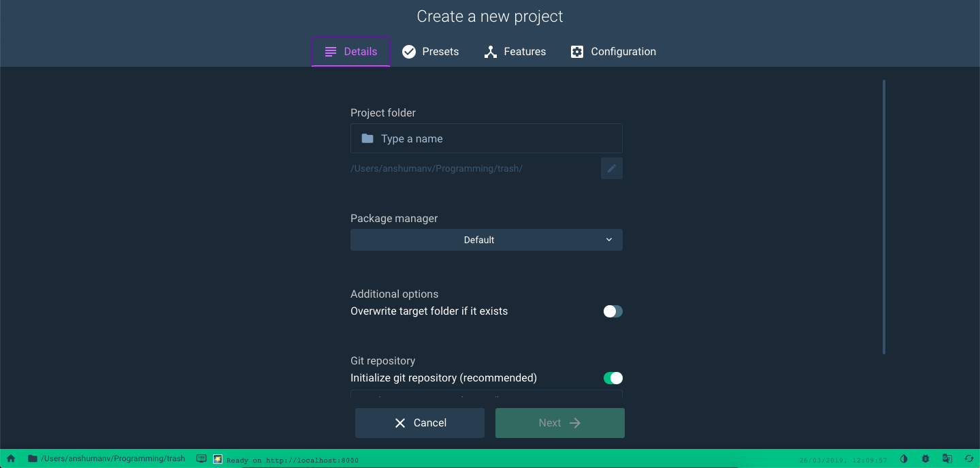Edit the project path with the pencil icon
Screen dimensions: 980x468
tap(611, 168)
